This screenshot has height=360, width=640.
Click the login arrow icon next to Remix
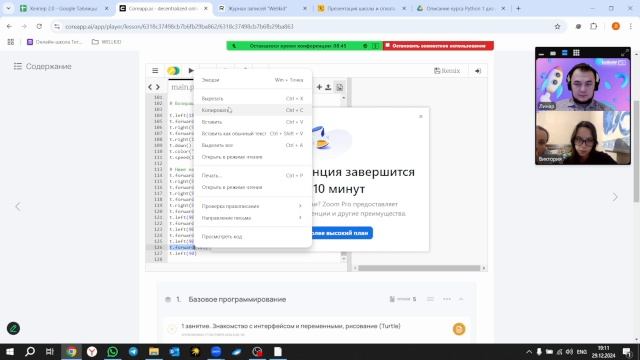point(478,71)
